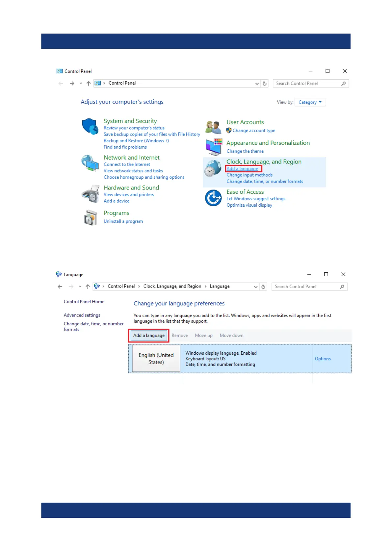Open Appearance and Personalization monitor icon
The width and height of the screenshot is (392, 554).
[x=213, y=147]
